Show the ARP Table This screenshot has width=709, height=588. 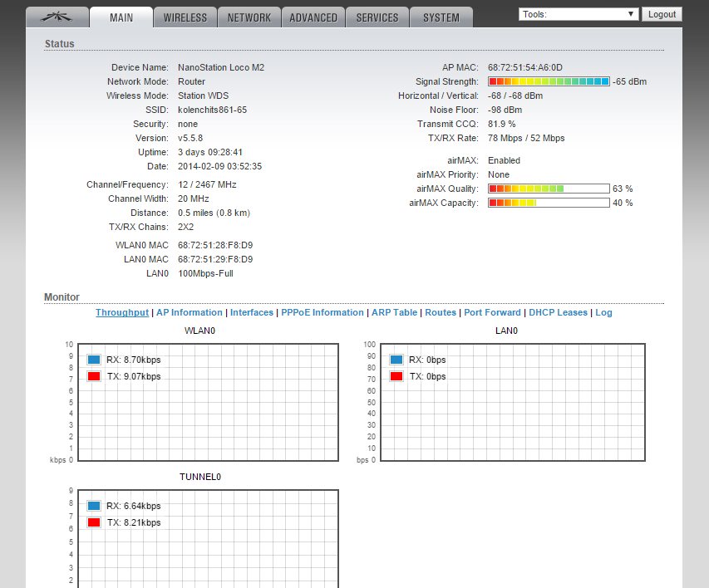394,312
